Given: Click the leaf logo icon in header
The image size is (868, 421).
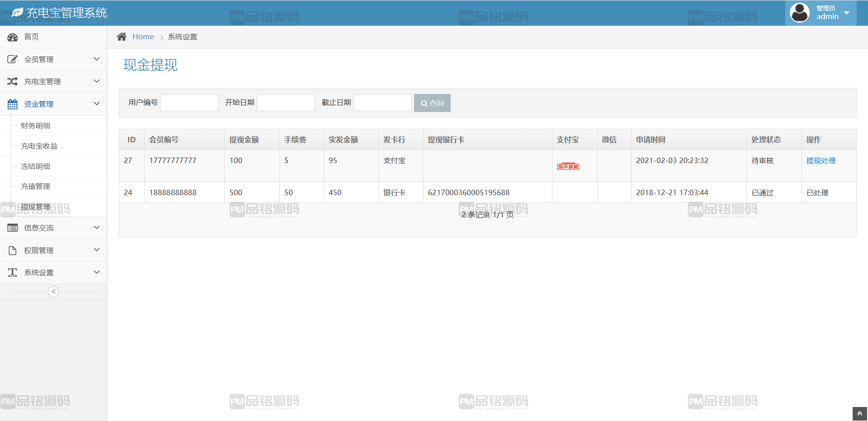Looking at the screenshot, I should (17, 13).
